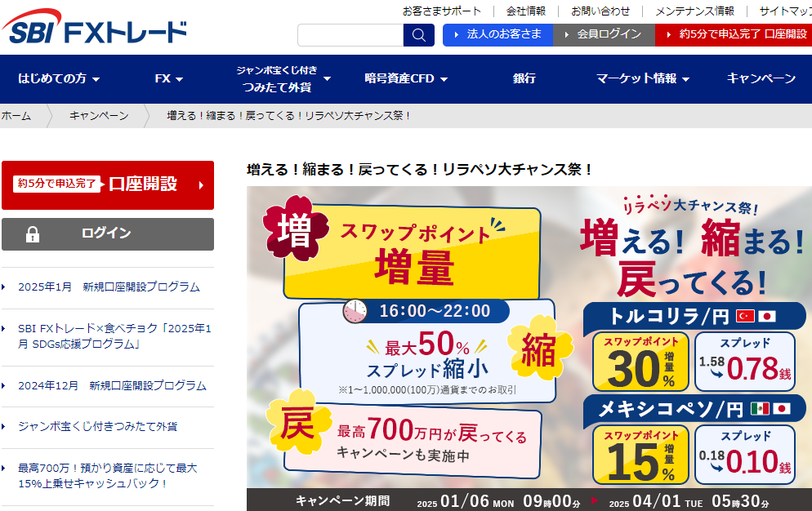
Task: Click the キャンペーン期間 label in banner
Action: 342,501
